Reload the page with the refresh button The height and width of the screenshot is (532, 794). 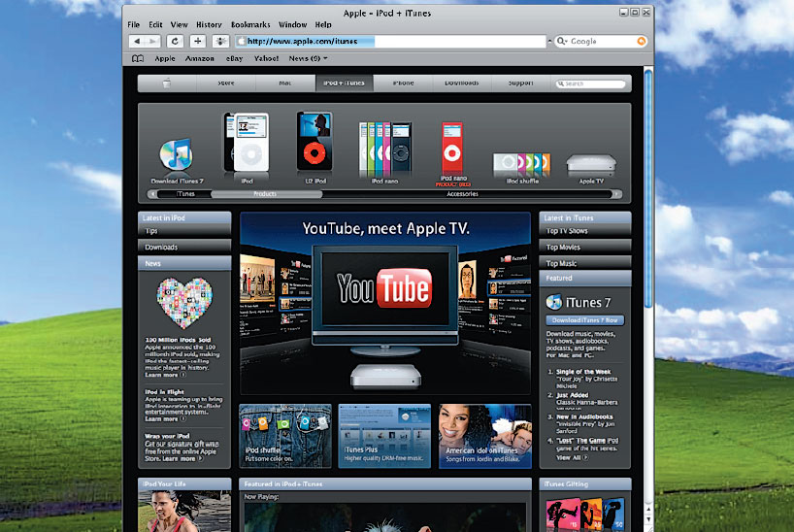pyautogui.click(x=176, y=41)
